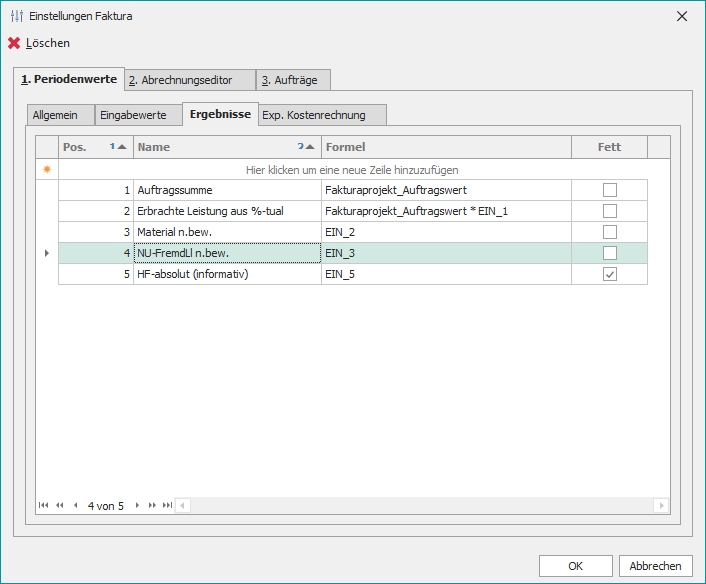This screenshot has height=584, width=706.
Task: Check Fett for Material n.bew. row
Action: (609, 232)
